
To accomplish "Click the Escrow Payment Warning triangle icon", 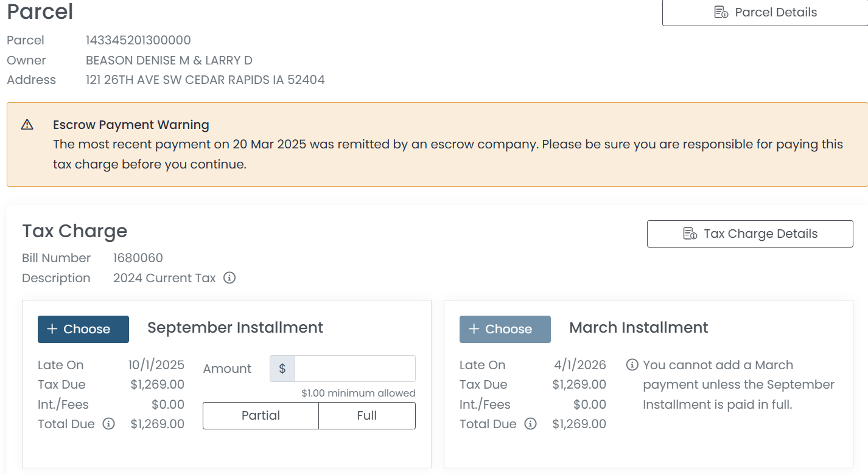I will (x=27, y=125).
